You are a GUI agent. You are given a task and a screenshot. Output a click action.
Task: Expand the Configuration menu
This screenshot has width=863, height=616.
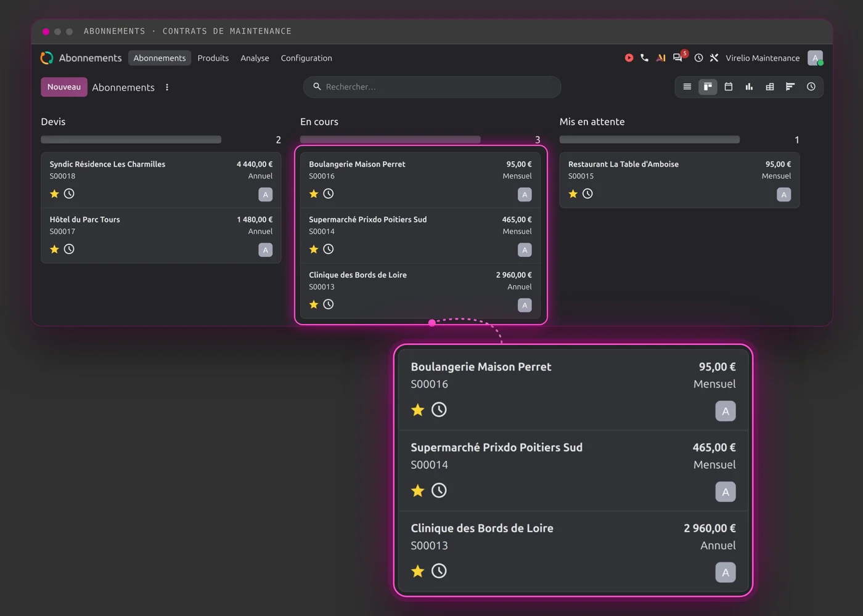[x=306, y=58]
